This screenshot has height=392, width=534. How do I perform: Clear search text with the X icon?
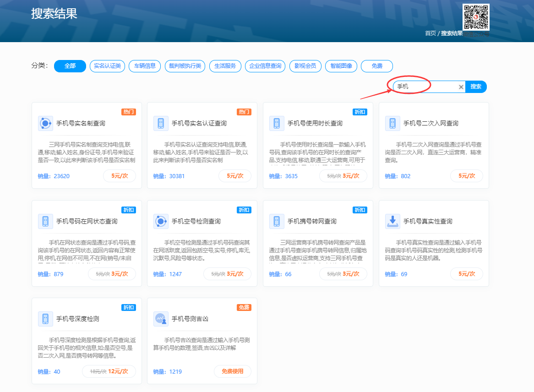click(x=461, y=87)
